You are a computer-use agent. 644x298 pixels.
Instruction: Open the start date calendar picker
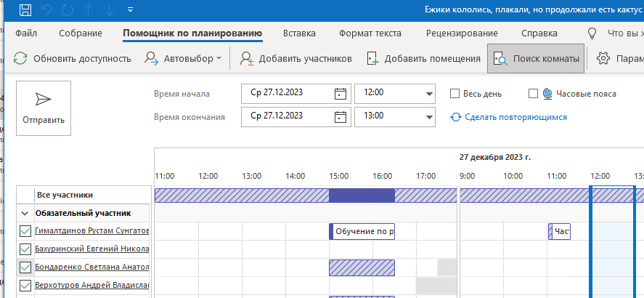(x=341, y=93)
